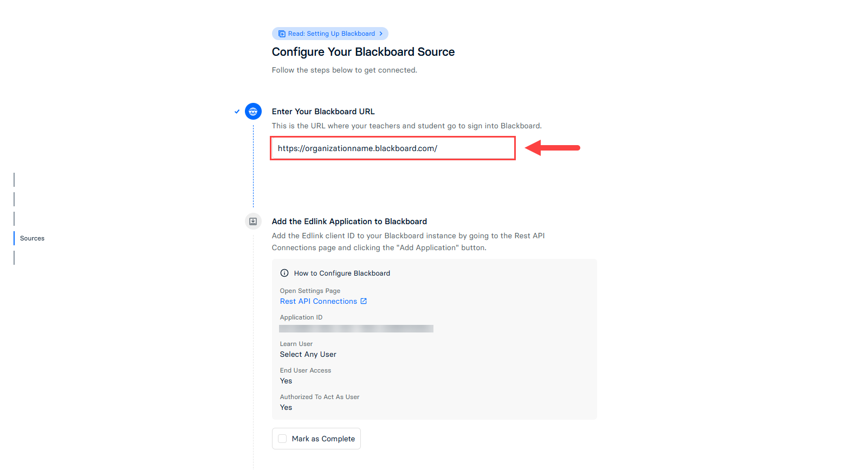
Task: Click the blurred Application ID value
Action: click(x=356, y=328)
